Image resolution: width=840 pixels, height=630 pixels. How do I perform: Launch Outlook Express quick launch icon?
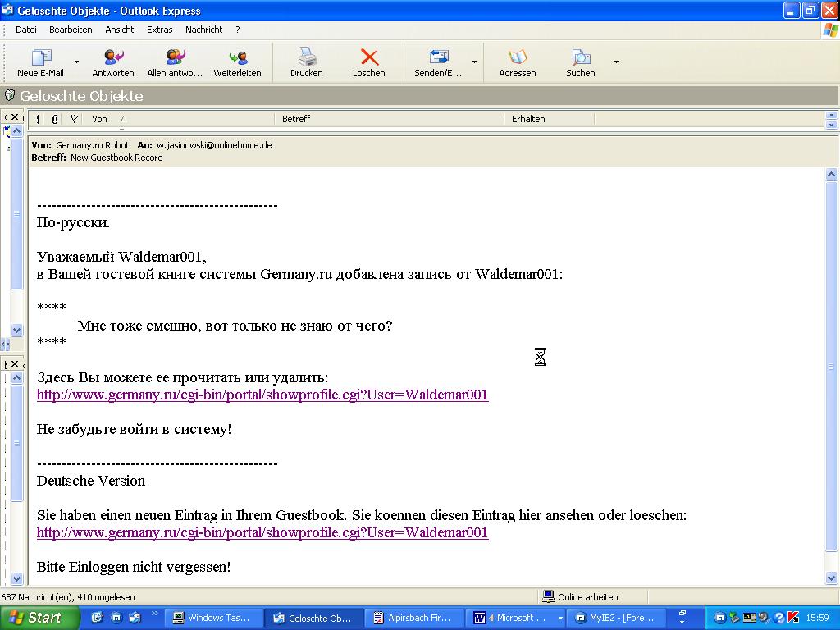pyautogui.click(x=135, y=618)
